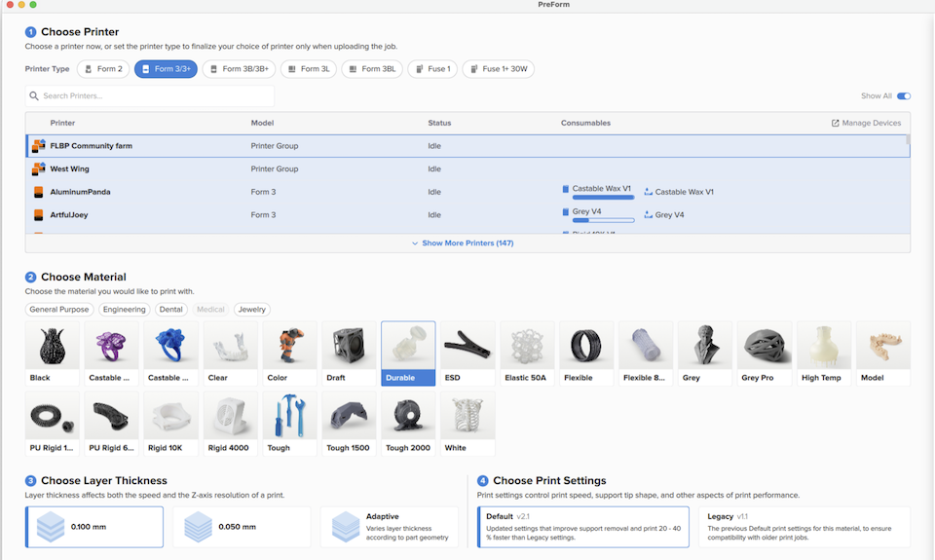Screen dimensions: 935x560
Task: Choose Adaptive layer thickness option
Action: (390, 527)
